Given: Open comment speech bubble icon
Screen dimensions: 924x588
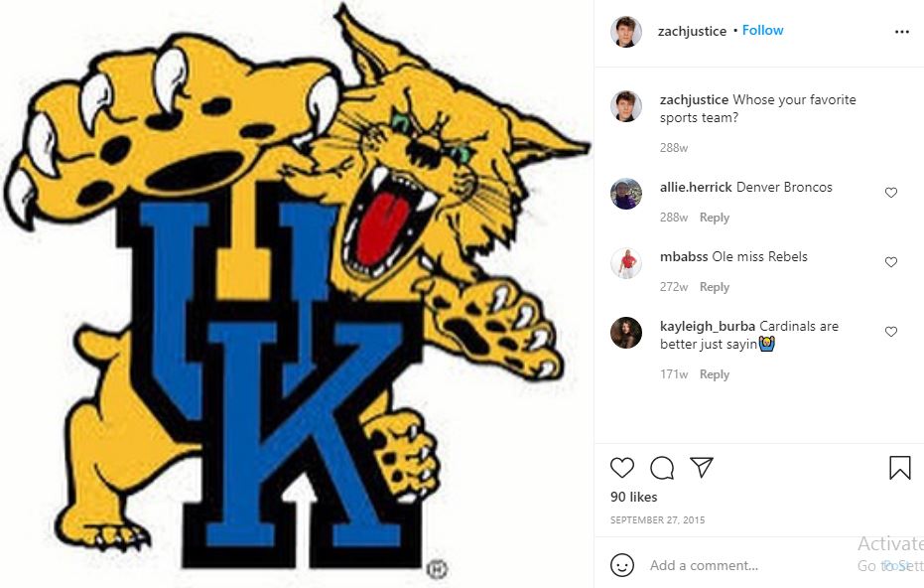Looking at the screenshot, I should pos(662,468).
